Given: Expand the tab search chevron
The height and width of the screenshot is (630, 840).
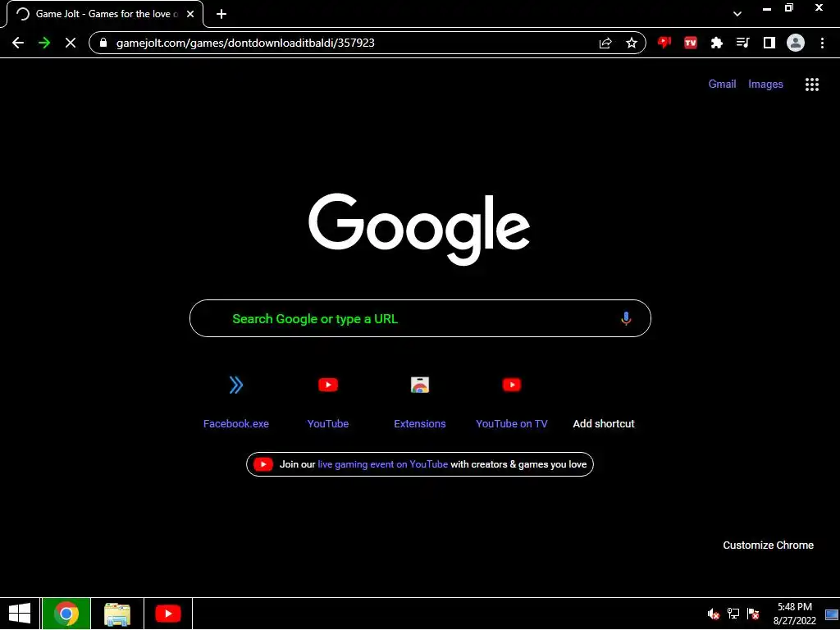Looking at the screenshot, I should click(737, 14).
